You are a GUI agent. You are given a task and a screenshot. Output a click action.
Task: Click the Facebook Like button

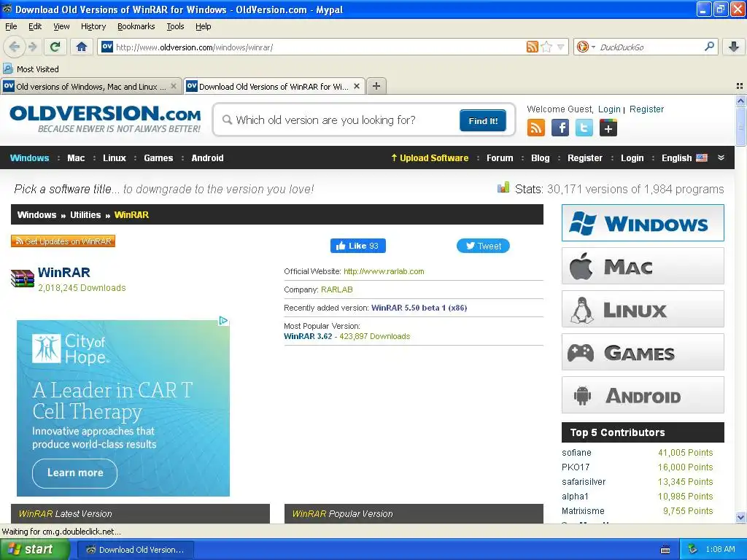coord(357,246)
